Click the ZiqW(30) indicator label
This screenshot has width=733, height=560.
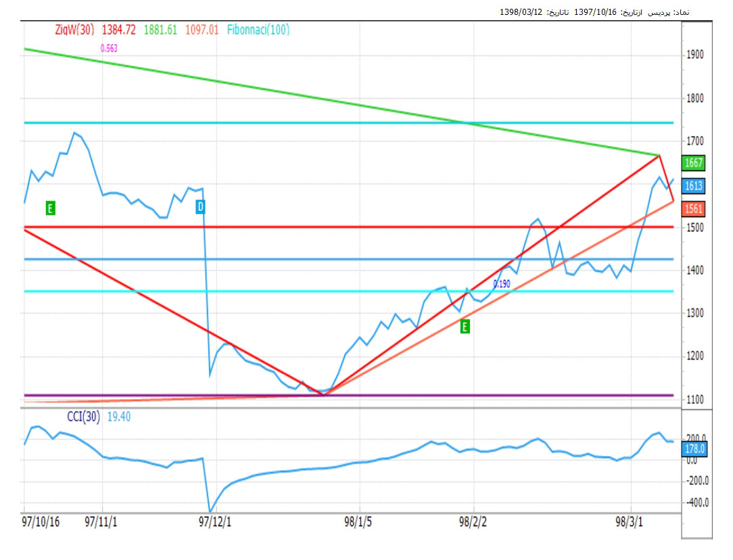74,30
